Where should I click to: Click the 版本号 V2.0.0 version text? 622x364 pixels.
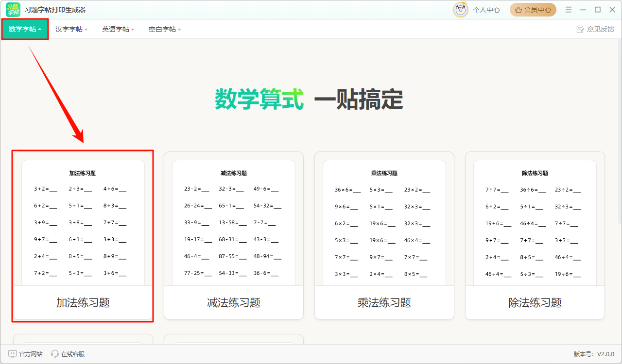pyautogui.click(x=594, y=354)
